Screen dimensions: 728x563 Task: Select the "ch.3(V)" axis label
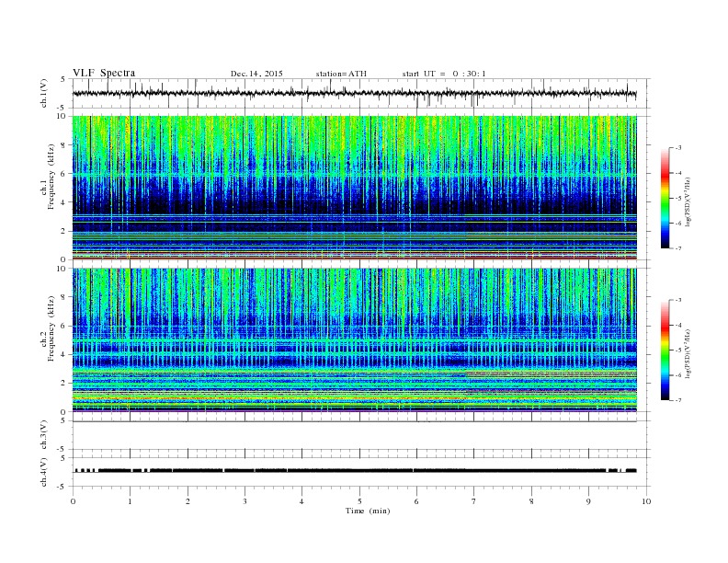coord(44,435)
